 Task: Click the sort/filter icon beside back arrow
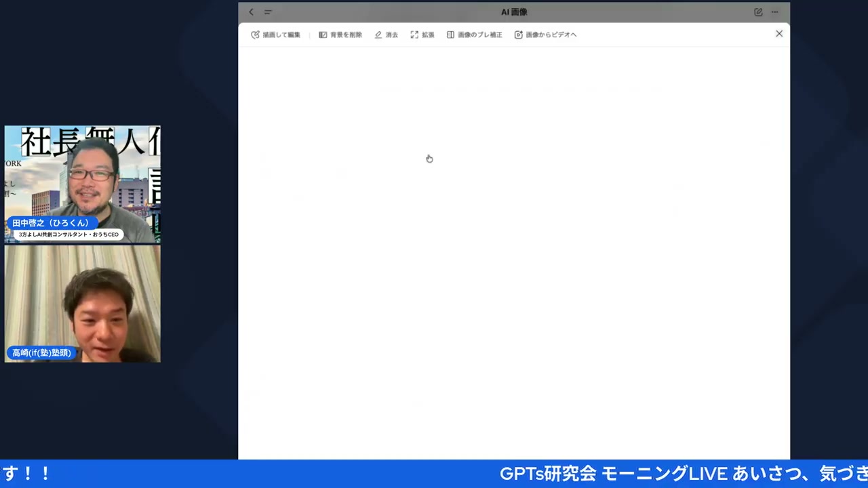pos(268,12)
